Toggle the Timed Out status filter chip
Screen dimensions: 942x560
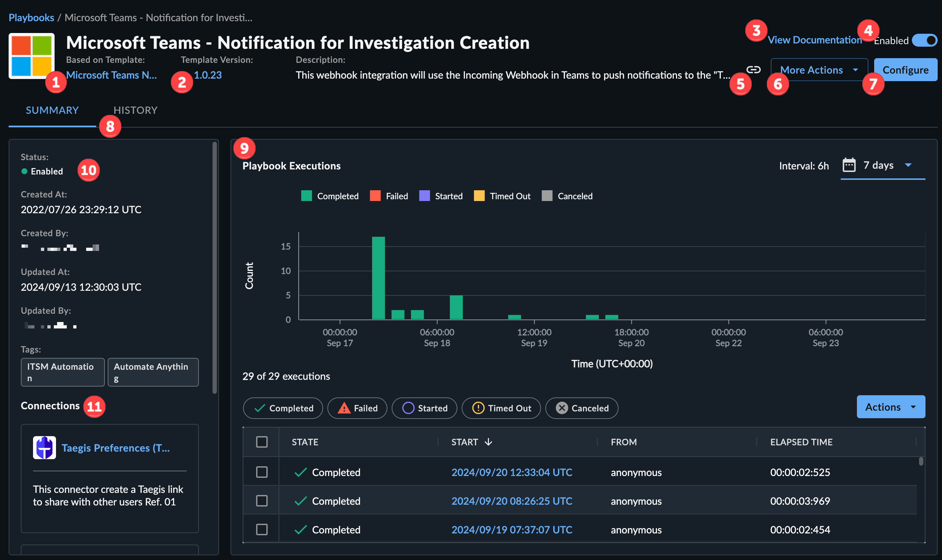coord(501,408)
